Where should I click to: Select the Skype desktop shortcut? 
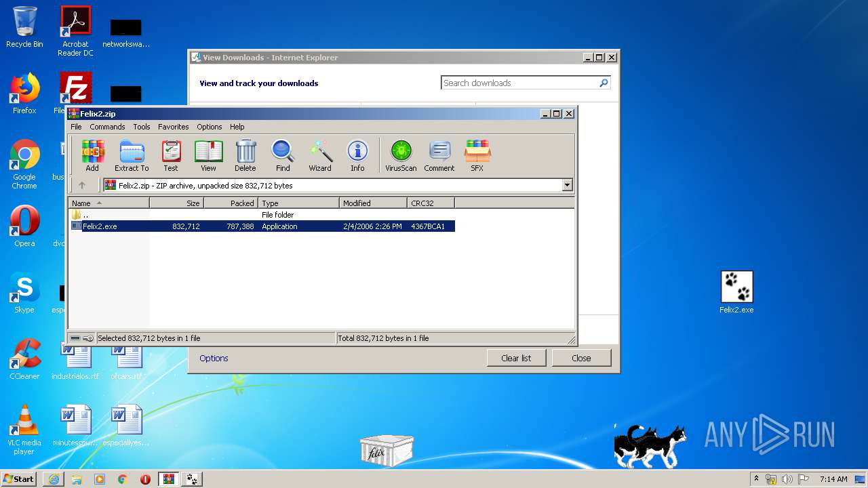tap(24, 293)
